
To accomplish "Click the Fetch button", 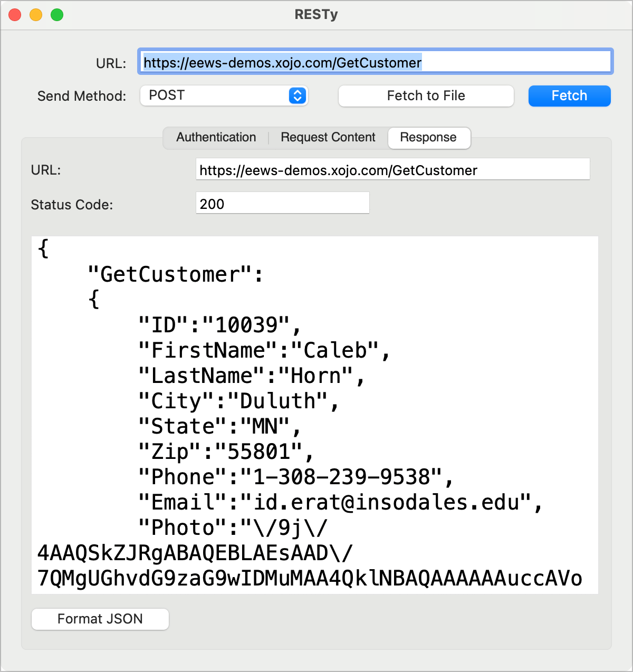I will [x=569, y=95].
